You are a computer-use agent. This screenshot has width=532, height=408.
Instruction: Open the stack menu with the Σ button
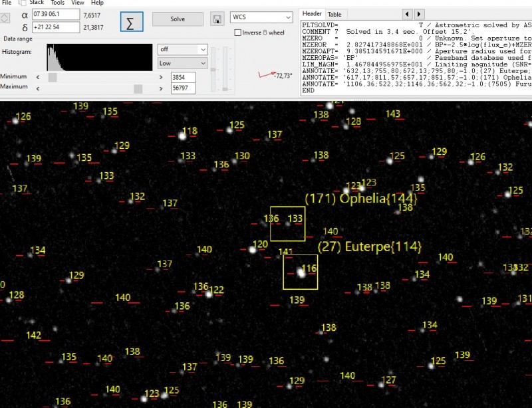pos(132,22)
